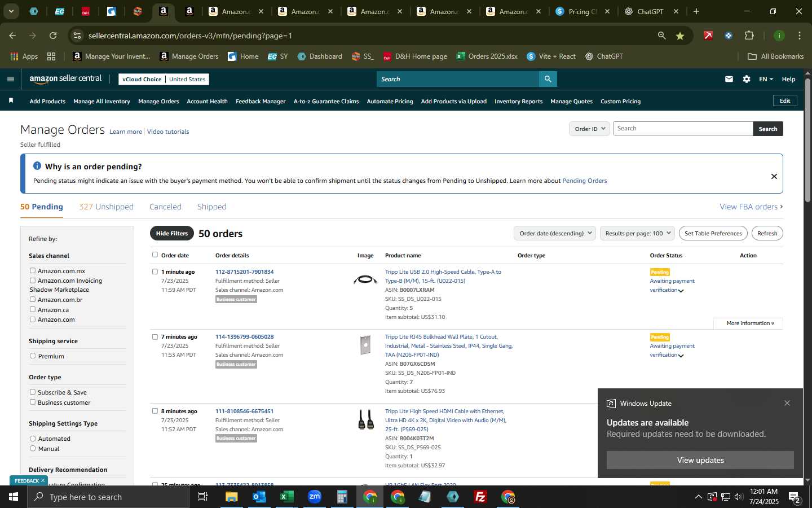Click the Hide Filters button
The image size is (812, 508).
[172, 233]
